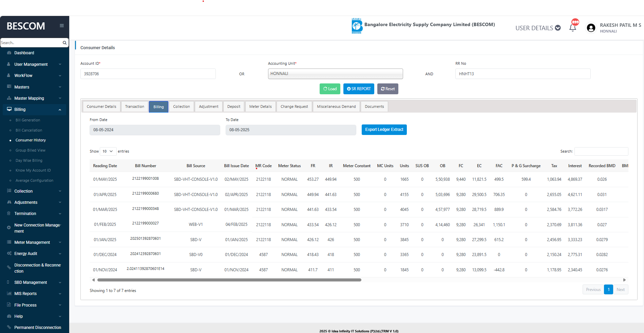Image resolution: width=644 pixels, height=333 pixels.
Task: Expand WorkFlow chevron in sidebar
Action: click(60, 76)
